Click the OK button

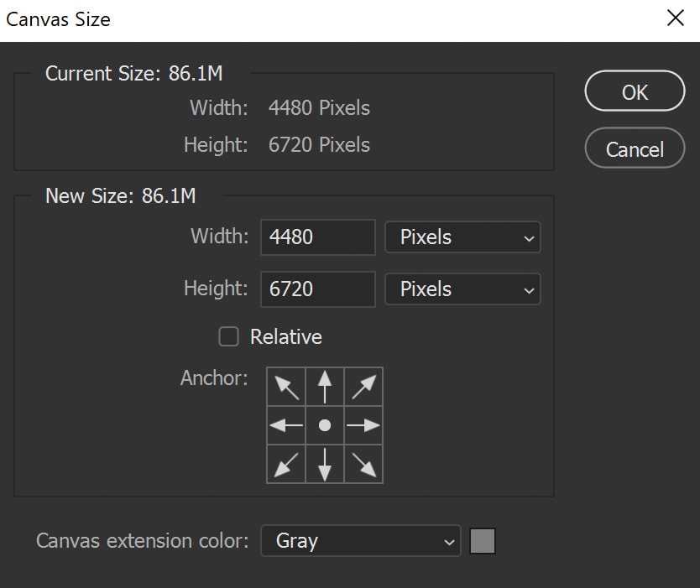coord(635,91)
